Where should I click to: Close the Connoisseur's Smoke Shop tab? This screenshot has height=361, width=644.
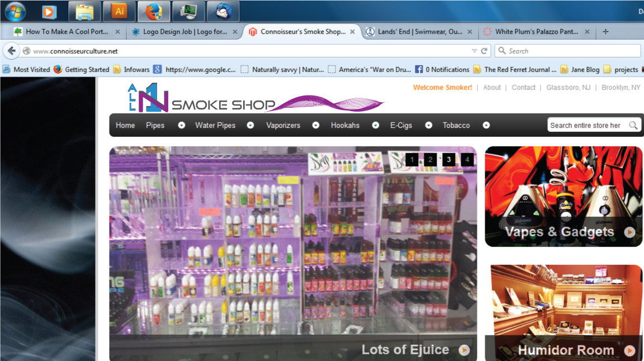(352, 32)
